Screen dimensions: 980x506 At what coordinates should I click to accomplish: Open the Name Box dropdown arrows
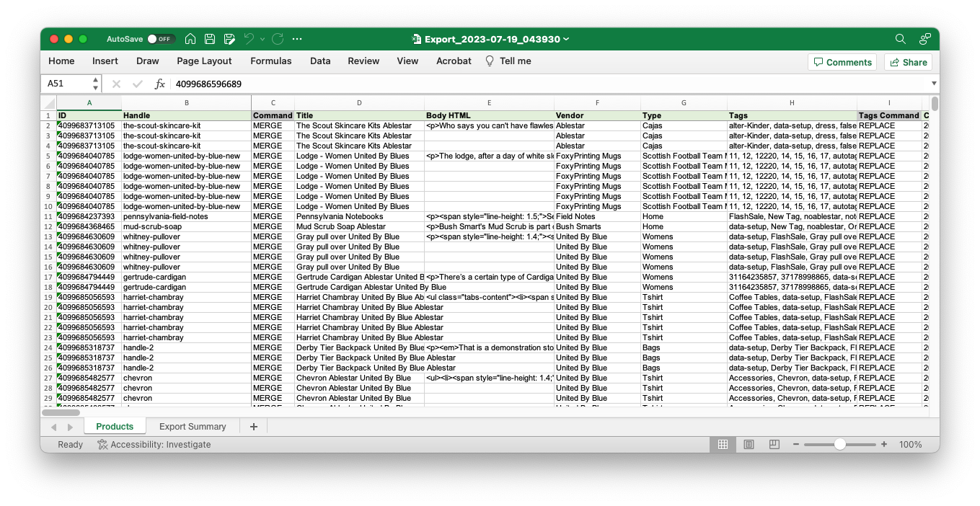tap(95, 84)
